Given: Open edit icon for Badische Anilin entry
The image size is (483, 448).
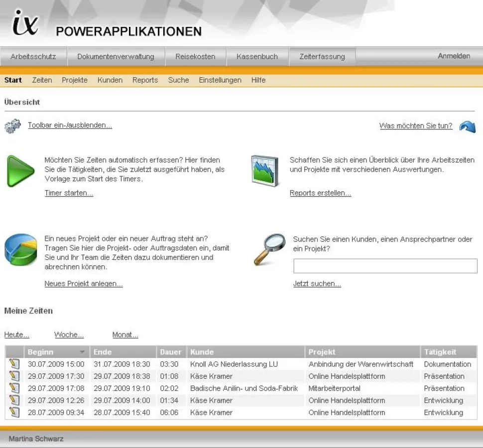Looking at the screenshot, I should pos(14,388).
